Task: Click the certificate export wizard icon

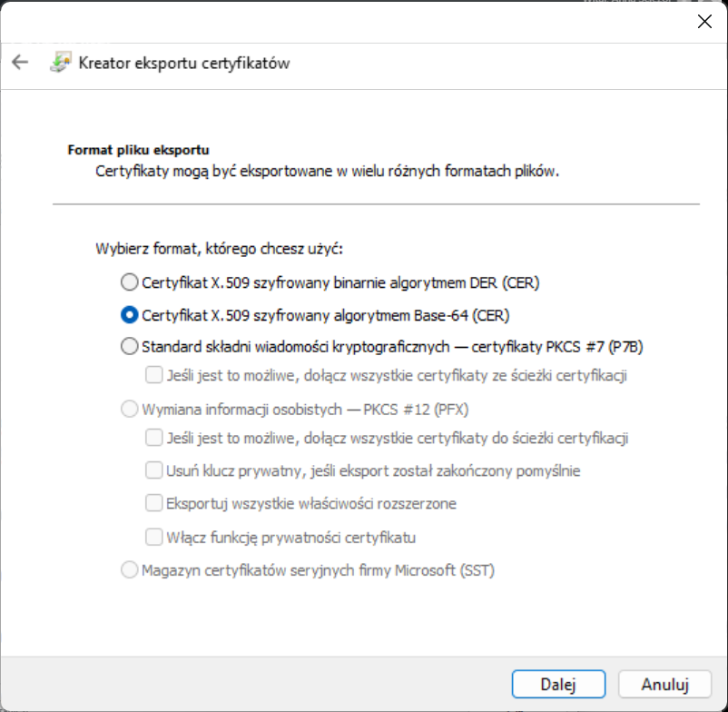Action: (60, 63)
